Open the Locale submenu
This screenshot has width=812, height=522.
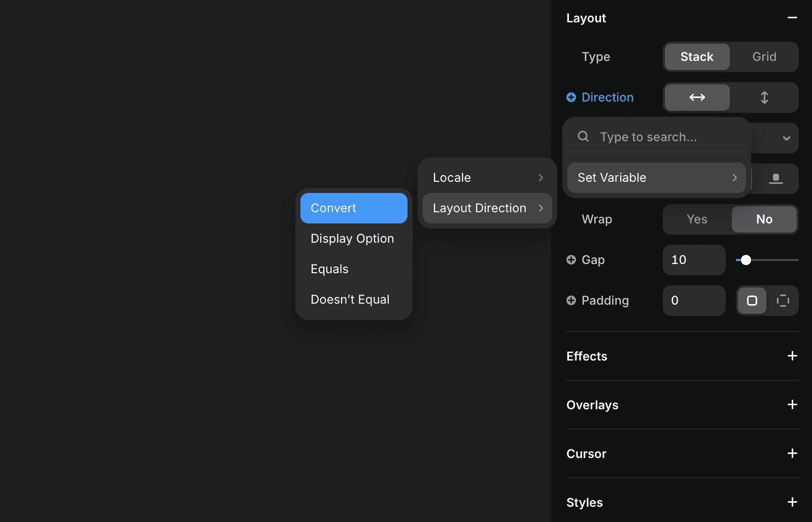487,177
